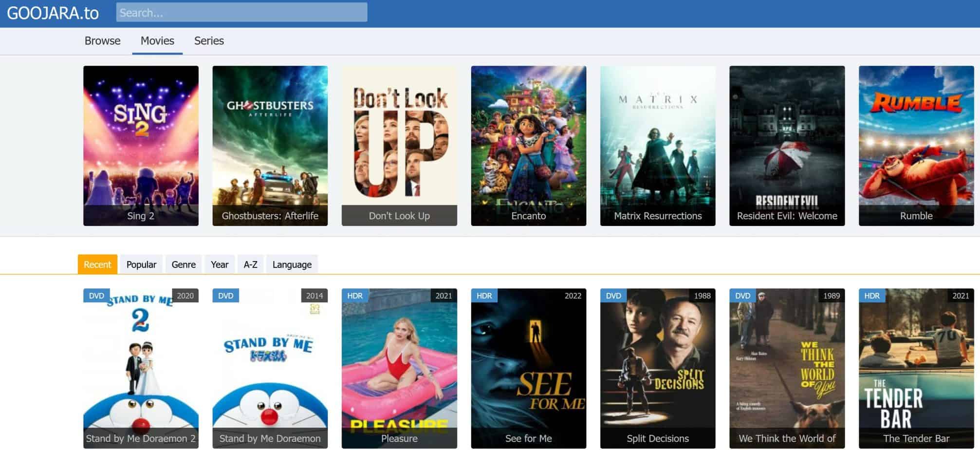Image resolution: width=980 pixels, height=450 pixels.
Task: Select the Movies tab
Action: pyautogui.click(x=157, y=41)
